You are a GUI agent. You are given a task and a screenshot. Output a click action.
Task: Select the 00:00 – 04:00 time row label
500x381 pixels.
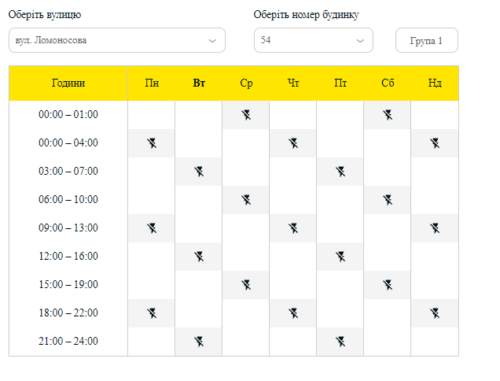click(x=68, y=143)
